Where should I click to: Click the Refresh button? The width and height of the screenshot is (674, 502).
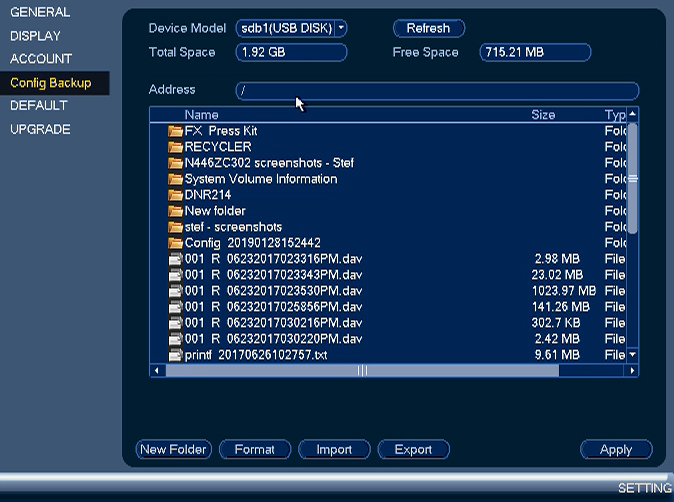pyautogui.click(x=429, y=28)
